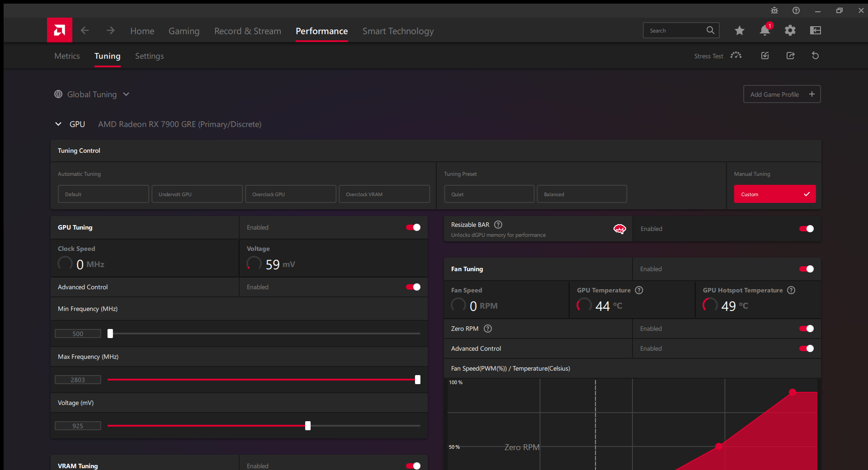Select Overclock GPU option
Viewport: 868px width, 470px height.
tap(291, 194)
